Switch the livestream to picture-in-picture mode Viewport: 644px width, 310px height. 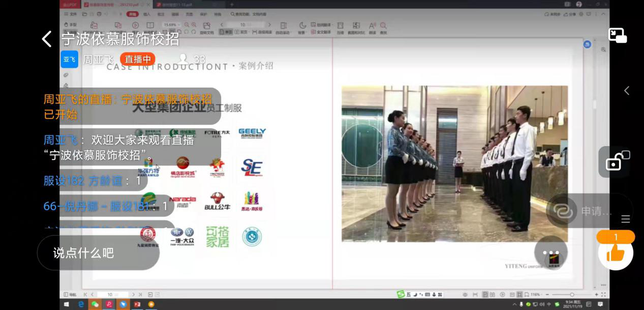point(618,36)
